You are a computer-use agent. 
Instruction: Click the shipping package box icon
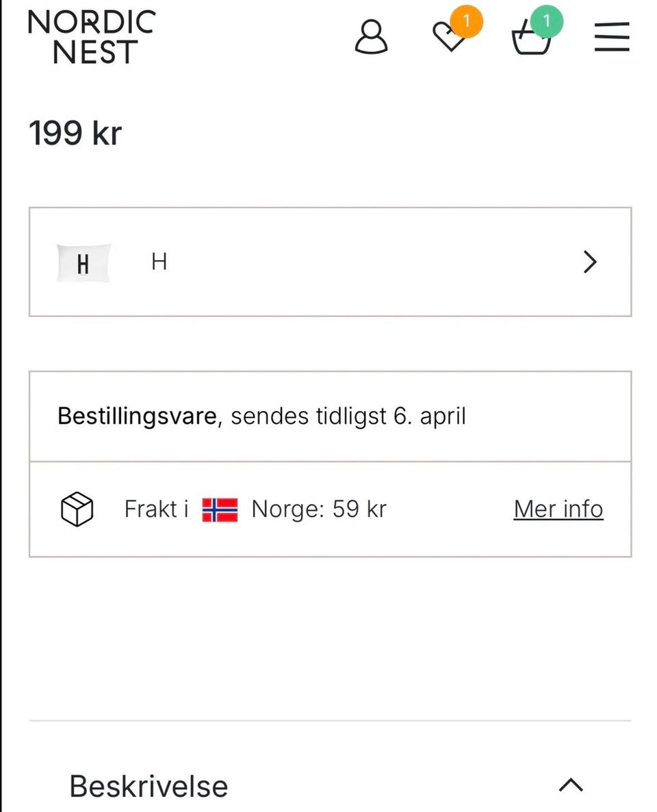(x=77, y=510)
